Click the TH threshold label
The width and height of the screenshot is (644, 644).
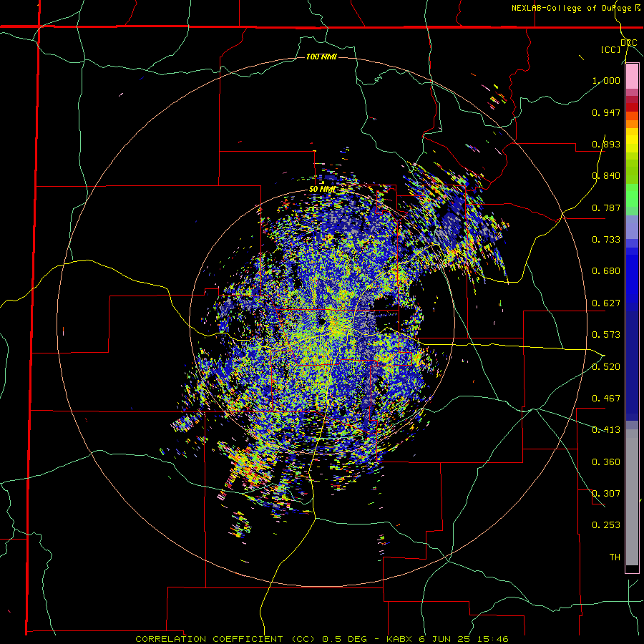tap(615, 557)
